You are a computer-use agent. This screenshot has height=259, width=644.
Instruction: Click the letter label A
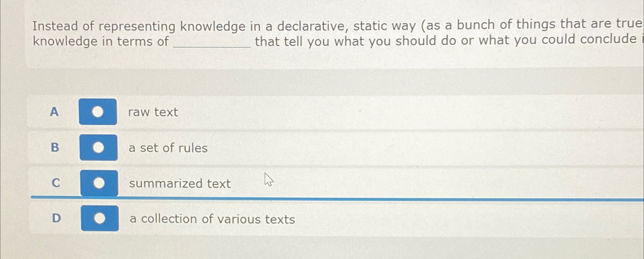[54, 112]
